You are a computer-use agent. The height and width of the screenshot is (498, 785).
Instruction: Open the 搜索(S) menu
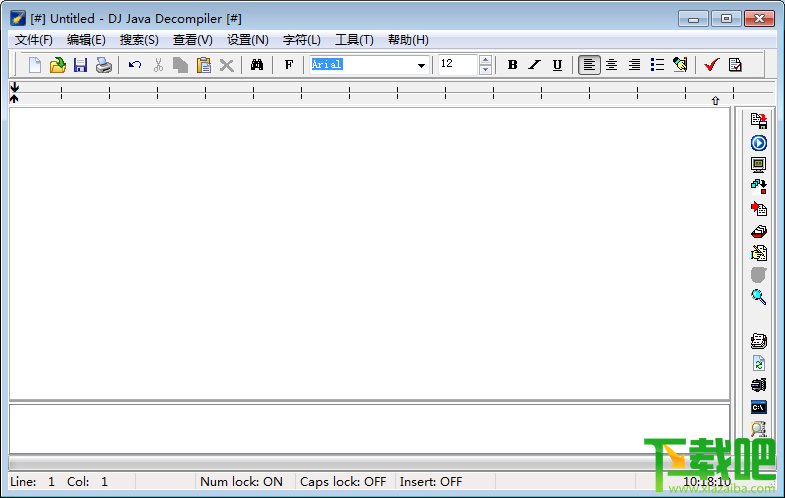click(139, 40)
